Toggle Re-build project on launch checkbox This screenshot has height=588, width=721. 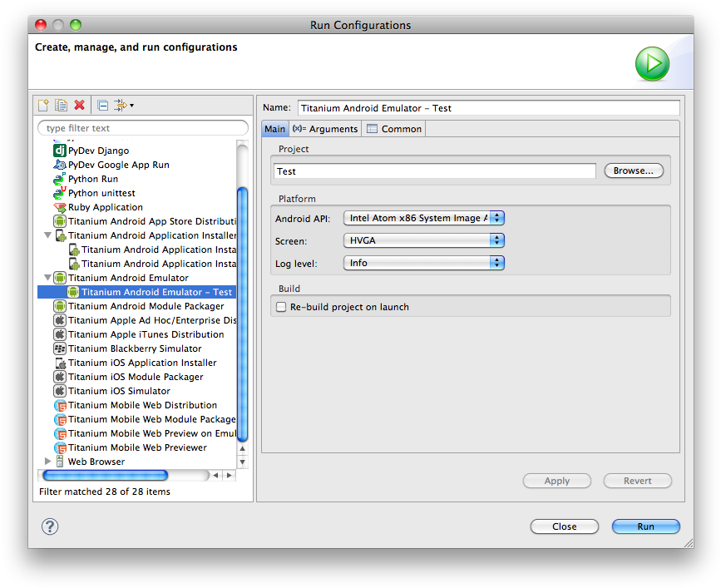click(x=281, y=307)
